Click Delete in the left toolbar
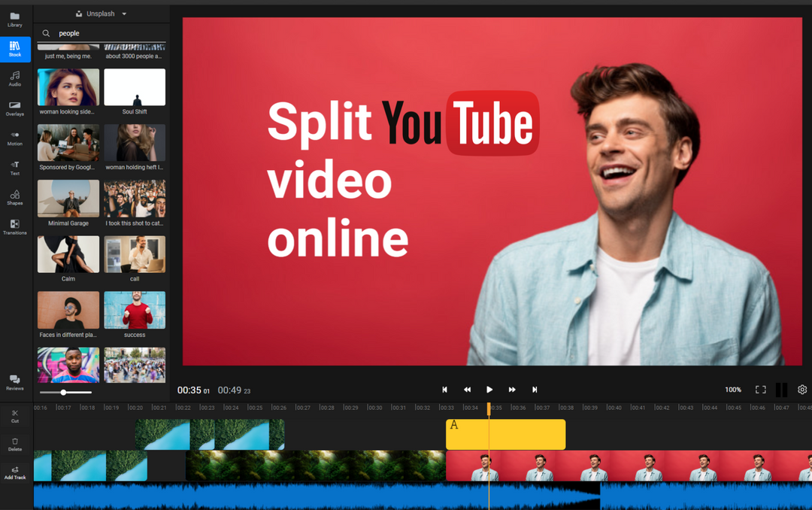 tap(14, 444)
